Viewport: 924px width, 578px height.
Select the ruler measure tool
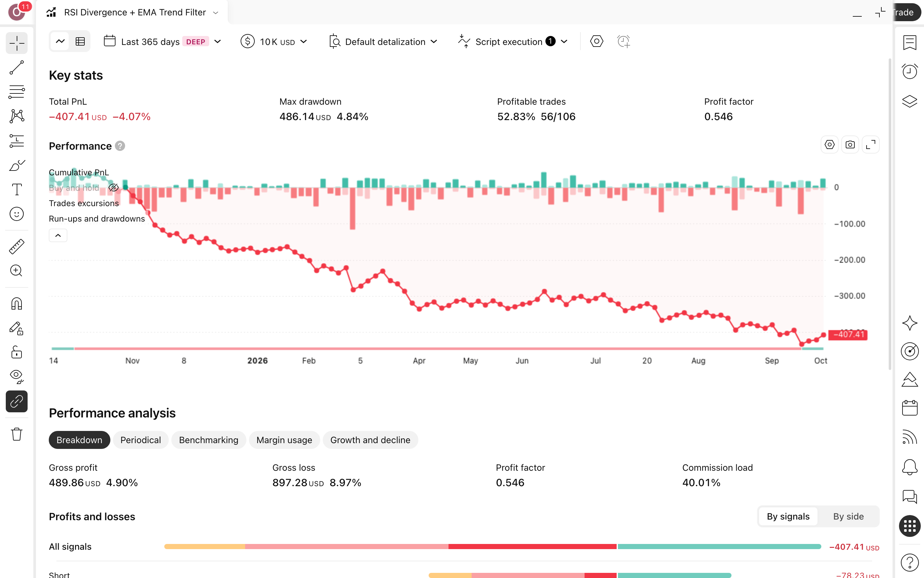[17, 247]
